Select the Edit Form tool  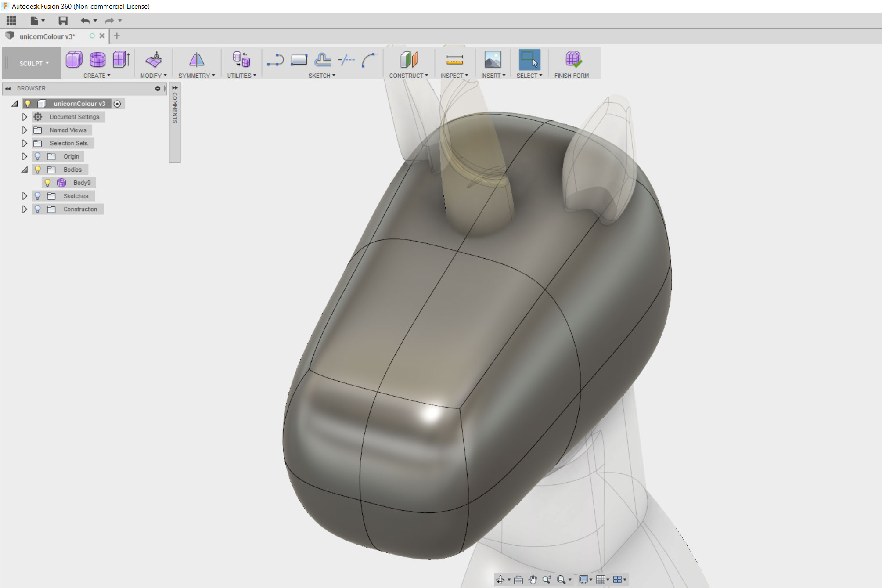coord(154,59)
